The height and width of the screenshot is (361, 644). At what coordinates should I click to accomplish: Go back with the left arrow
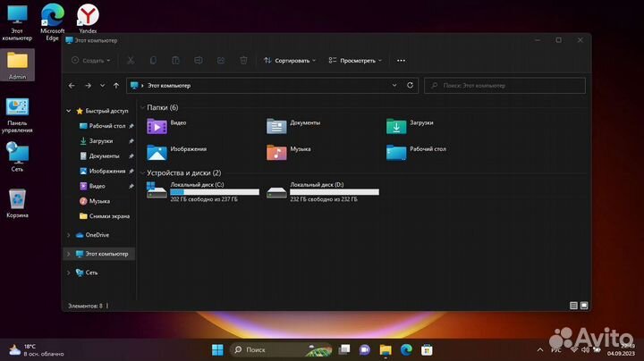pos(72,85)
